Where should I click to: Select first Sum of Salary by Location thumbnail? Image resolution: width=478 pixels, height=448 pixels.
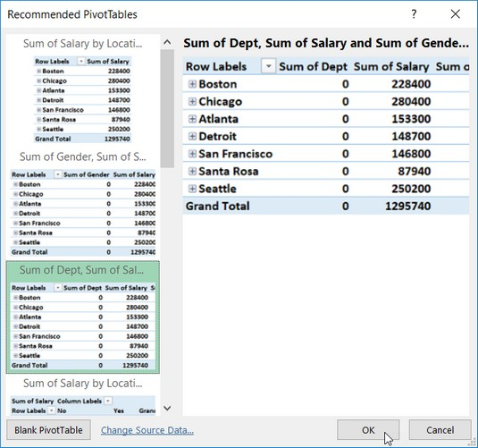[x=82, y=91]
